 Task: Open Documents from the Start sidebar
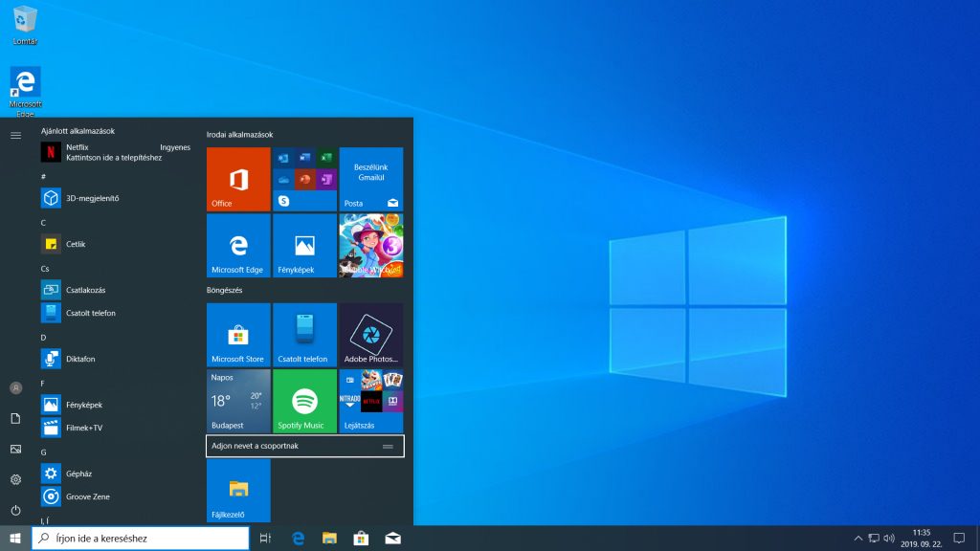tap(15, 419)
